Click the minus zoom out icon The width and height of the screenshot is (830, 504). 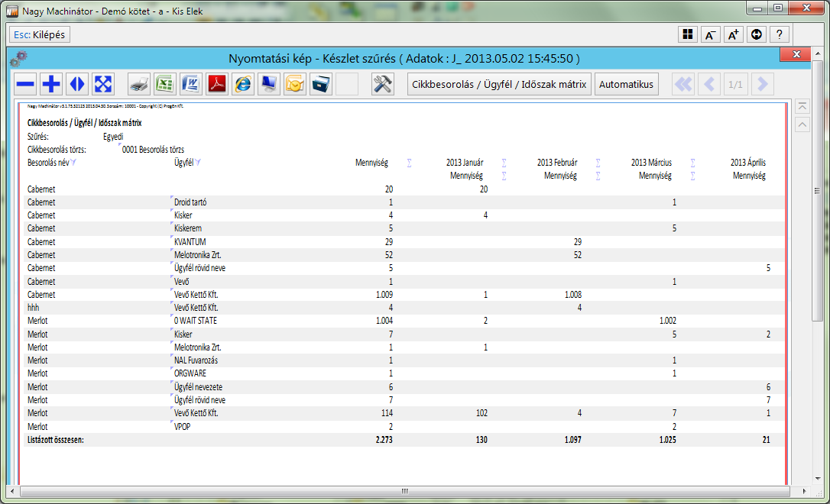coord(26,84)
